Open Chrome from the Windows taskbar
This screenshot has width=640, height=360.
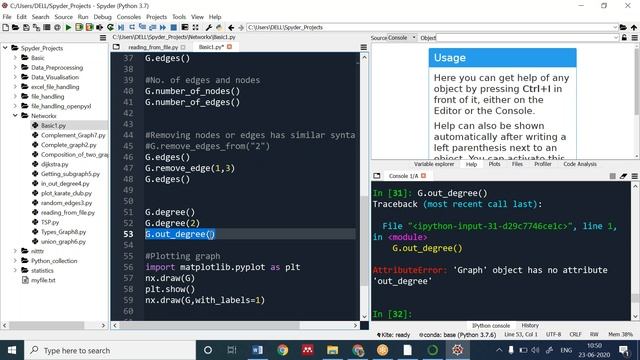[x=282, y=350]
